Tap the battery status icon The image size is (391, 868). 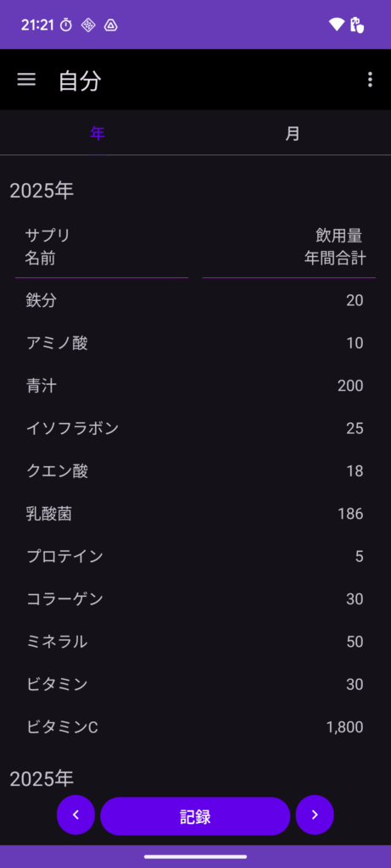pyautogui.click(x=357, y=25)
